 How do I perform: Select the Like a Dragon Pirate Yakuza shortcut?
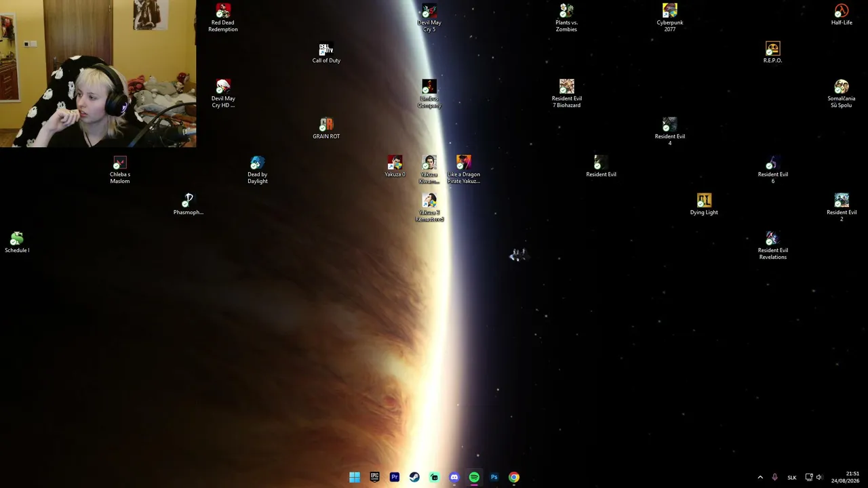coord(464,170)
